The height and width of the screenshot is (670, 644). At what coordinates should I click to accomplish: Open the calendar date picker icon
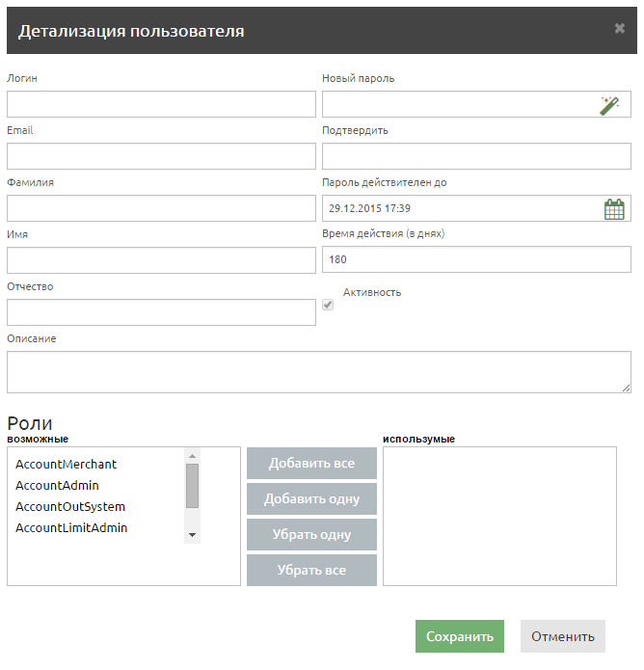[x=614, y=209]
